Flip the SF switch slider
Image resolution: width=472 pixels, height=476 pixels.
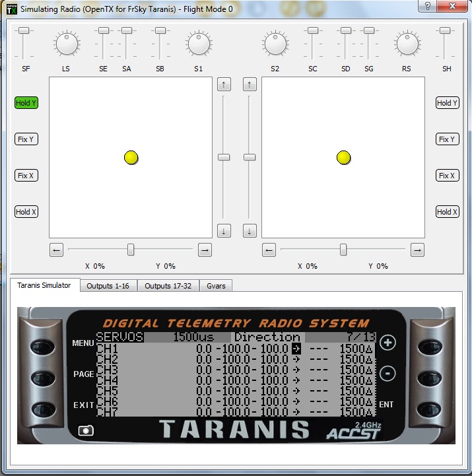tap(24, 30)
